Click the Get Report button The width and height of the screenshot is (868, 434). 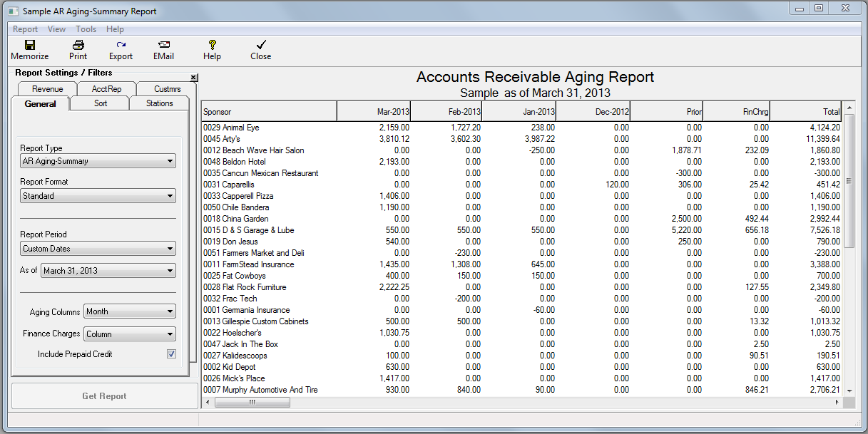click(x=104, y=396)
